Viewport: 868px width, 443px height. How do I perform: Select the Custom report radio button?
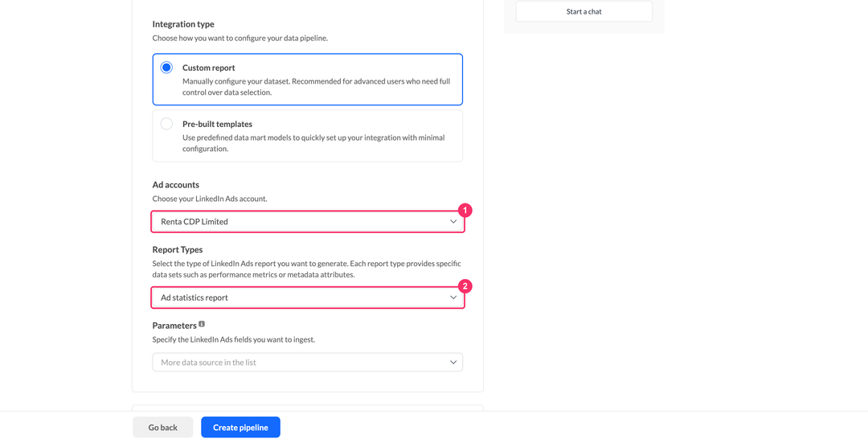[166, 68]
